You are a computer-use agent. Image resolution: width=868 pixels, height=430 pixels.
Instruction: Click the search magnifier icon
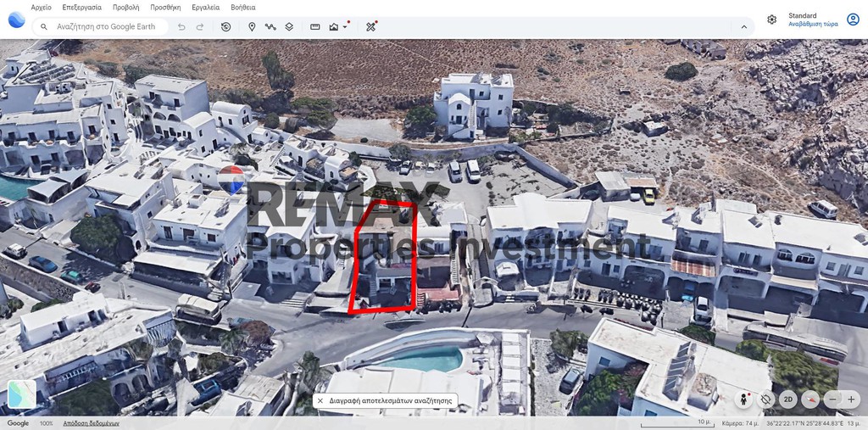44,26
